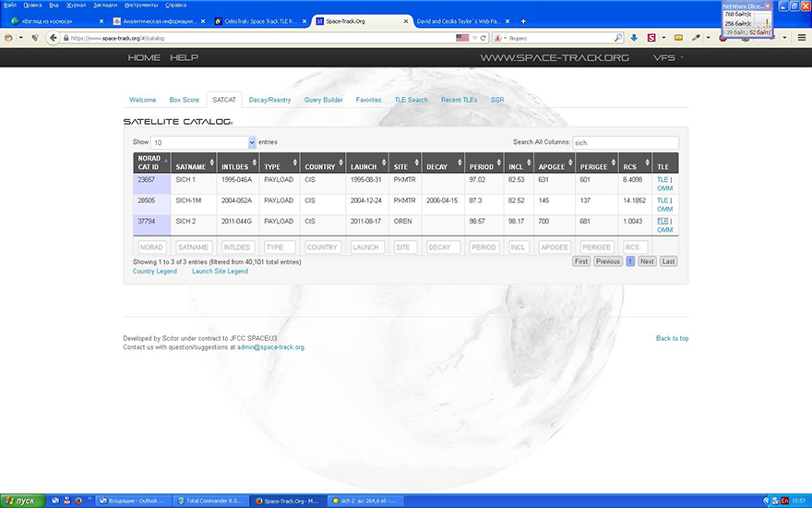Image resolution: width=812 pixels, height=508 pixels.
Task: Sort table by SATNAME column arrows
Action: pyautogui.click(x=212, y=163)
